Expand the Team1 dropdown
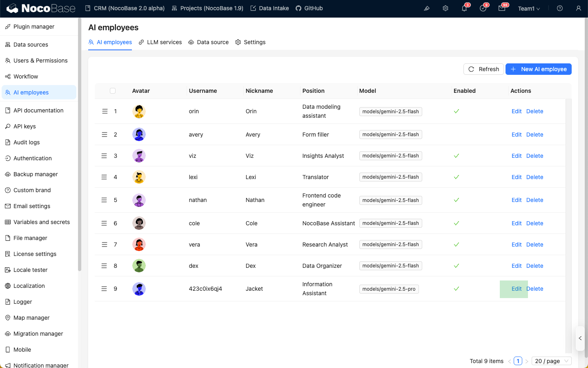 [x=529, y=9]
